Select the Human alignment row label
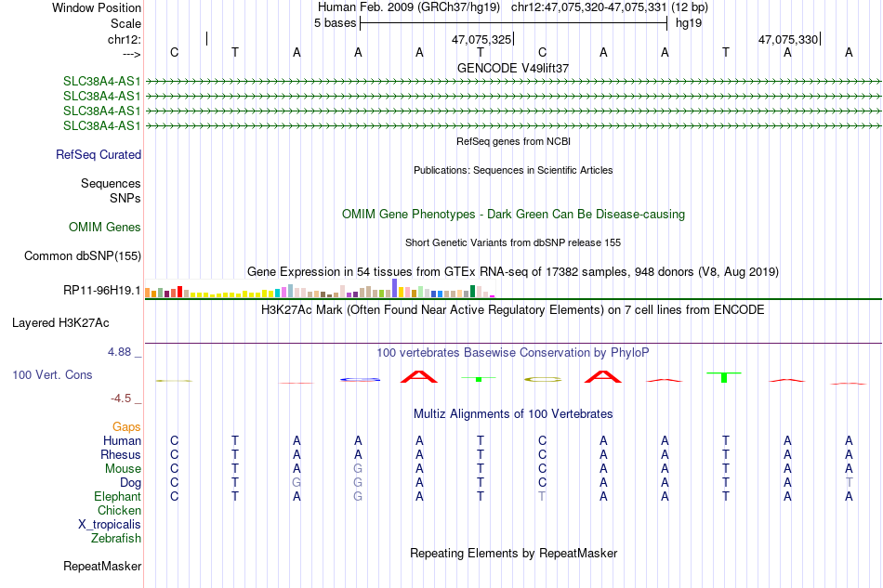The height and width of the screenshot is (588, 883). tap(122, 441)
